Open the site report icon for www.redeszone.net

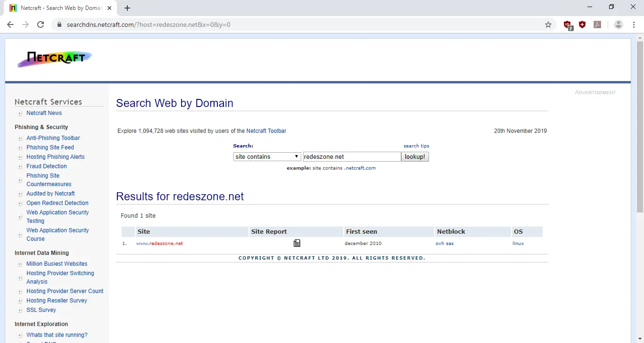pyautogui.click(x=297, y=243)
